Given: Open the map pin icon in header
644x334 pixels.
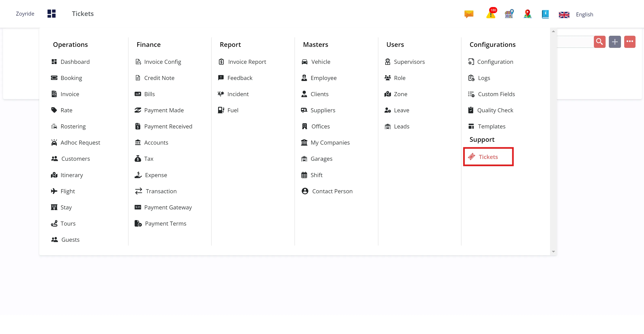Looking at the screenshot, I should tap(528, 14).
